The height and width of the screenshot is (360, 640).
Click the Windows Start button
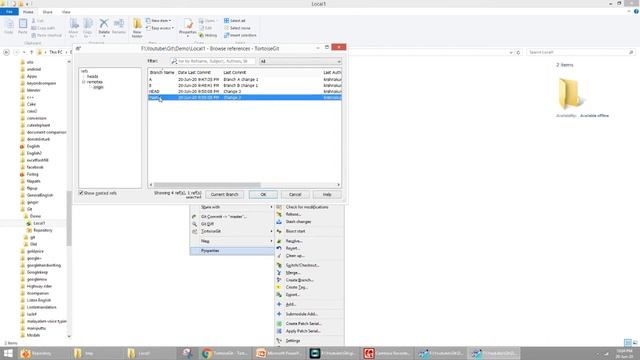point(8,353)
